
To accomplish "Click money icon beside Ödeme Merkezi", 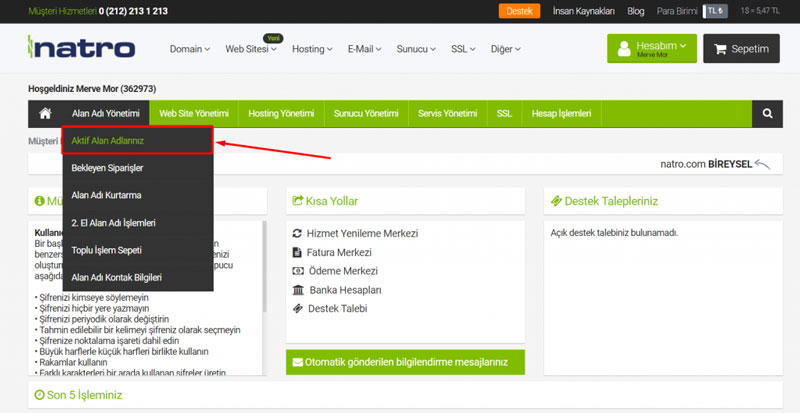I will [298, 271].
